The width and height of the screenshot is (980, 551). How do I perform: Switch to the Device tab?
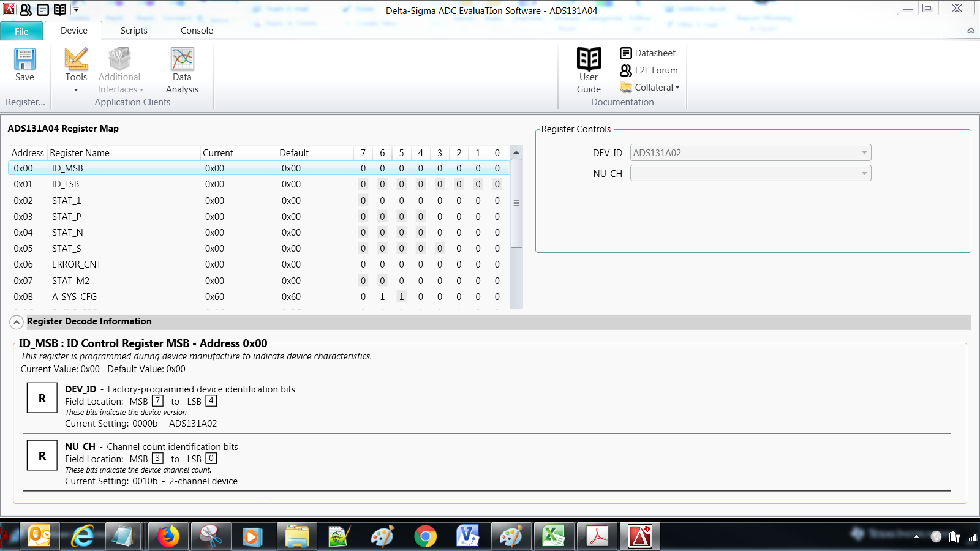74,31
